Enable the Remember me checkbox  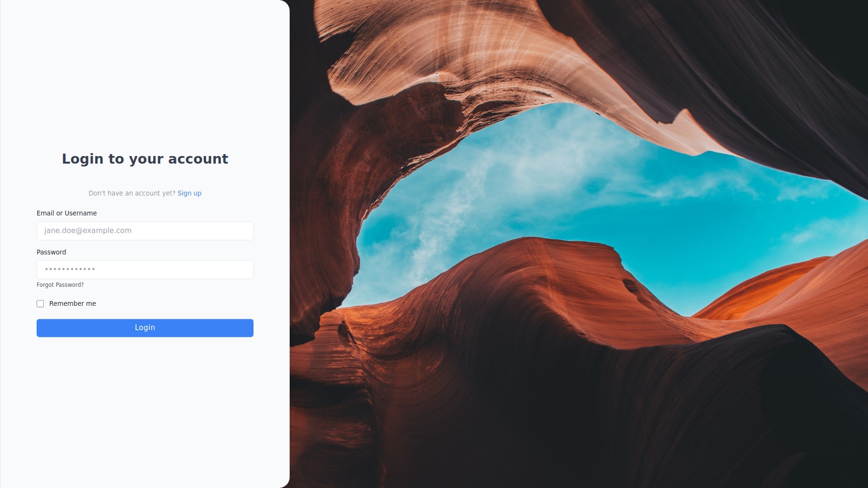click(x=40, y=303)
